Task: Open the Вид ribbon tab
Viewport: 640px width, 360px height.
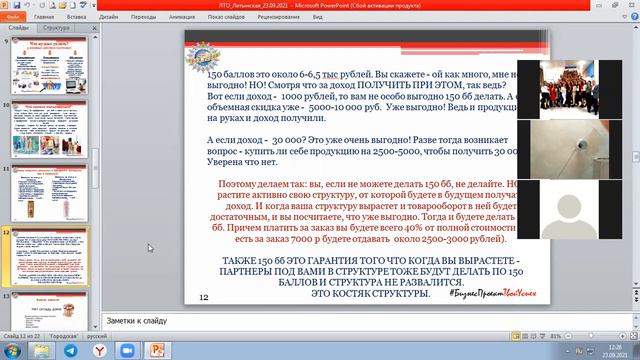Action: coord(318,17)
